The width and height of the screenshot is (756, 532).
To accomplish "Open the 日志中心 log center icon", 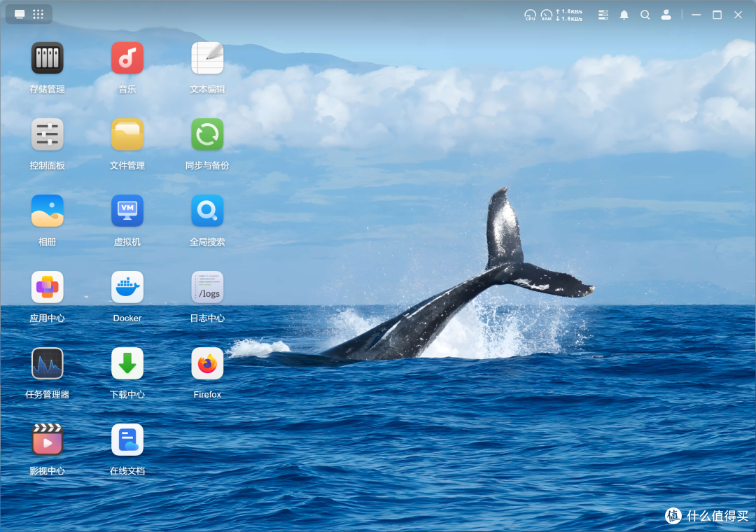I will point(207,287).
